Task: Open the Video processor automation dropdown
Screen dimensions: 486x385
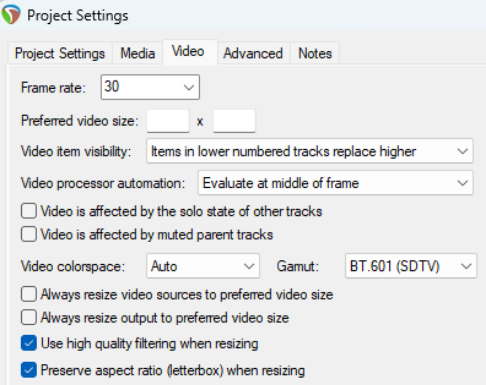Action: (336, 183)
